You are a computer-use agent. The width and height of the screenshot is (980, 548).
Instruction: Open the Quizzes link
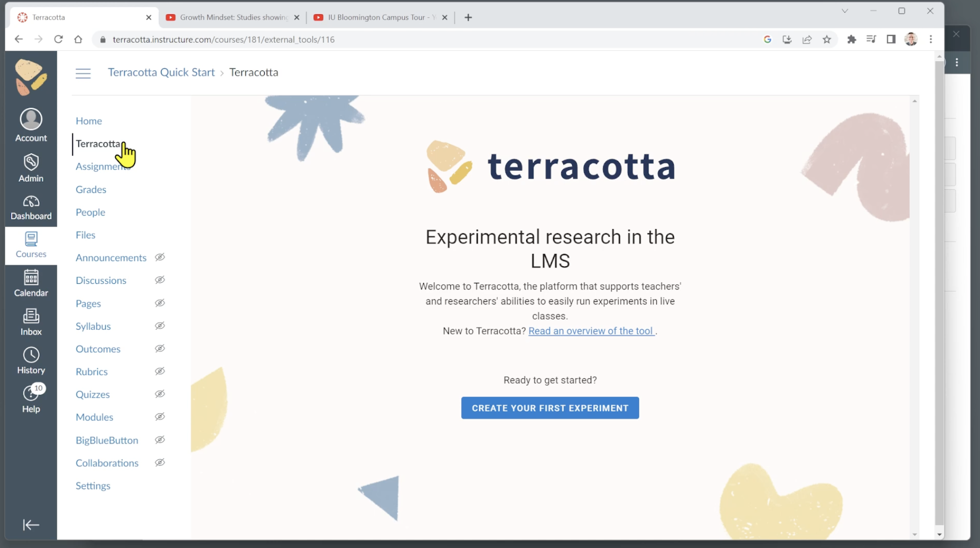92,394
